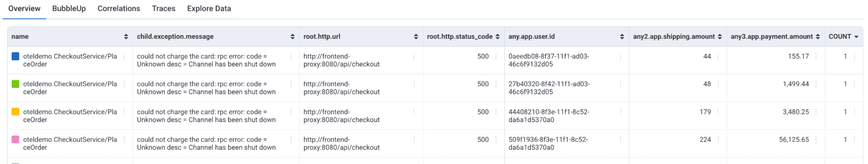Open name cell menu in blue swatch row
This screenshot has width=868, height=164.
click(124, 57)
